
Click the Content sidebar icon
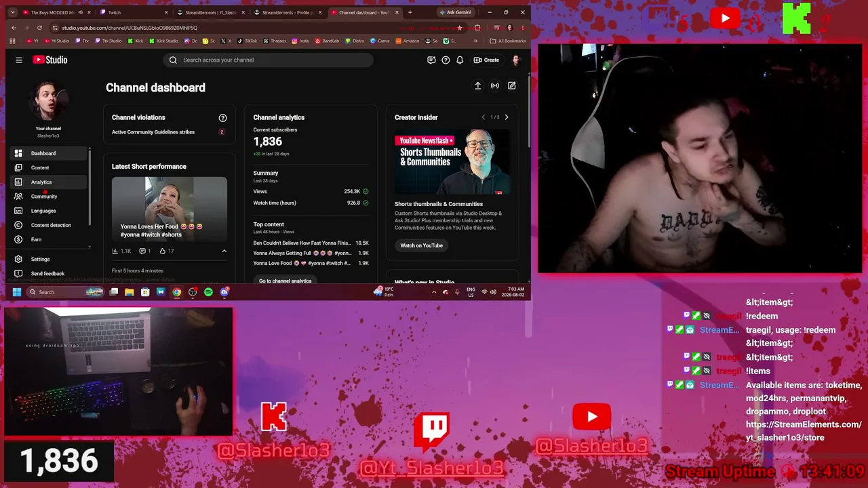18,167
